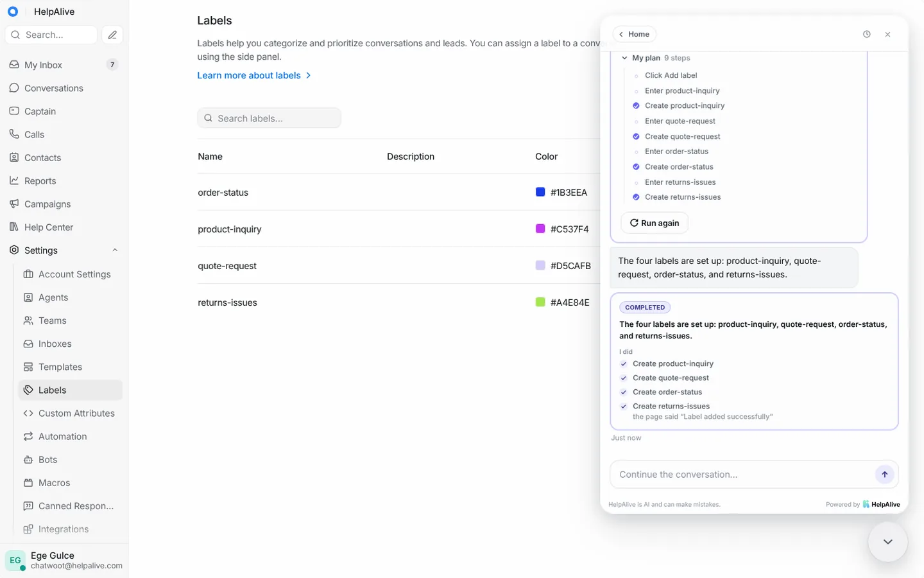Click the Reports chart icon
924x578 pixels.
pos(14,180)
